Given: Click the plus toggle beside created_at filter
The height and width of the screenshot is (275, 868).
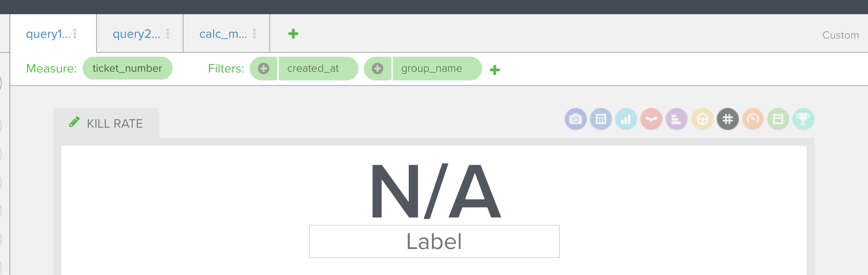Looking at the screenshot, I should (263, 69).
